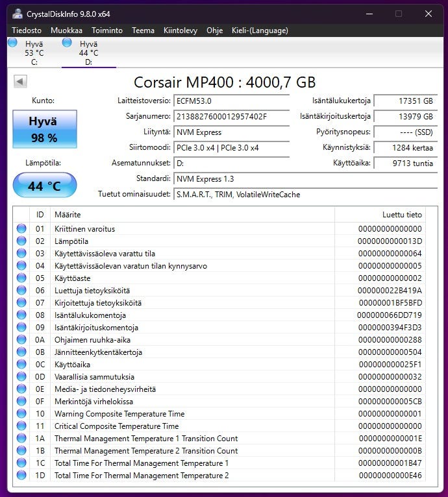Click the status orb for Luettuja tietoyksiköitä
The image size is (448, 497).
pyautogui.click(x=21, y=290)
